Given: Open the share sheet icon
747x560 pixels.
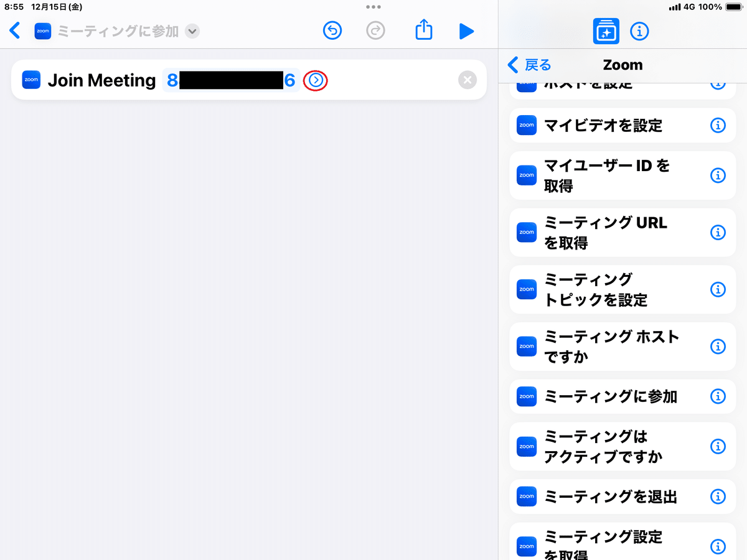Looking at the screenshot, I should (x=424, y=29).
